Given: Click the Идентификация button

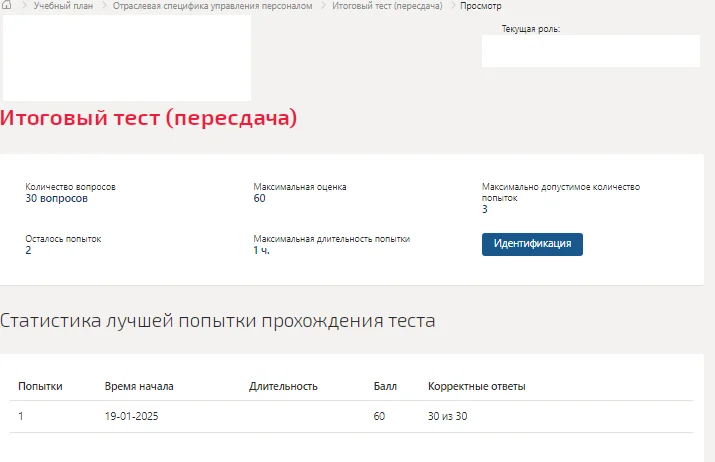Looking at the screenshot, I should pos(532,244).
